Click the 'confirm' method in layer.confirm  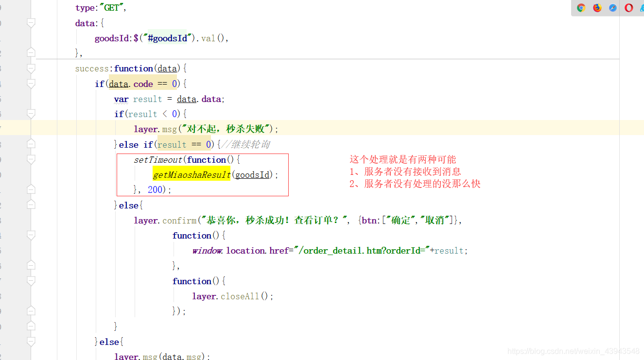point(179,221)
